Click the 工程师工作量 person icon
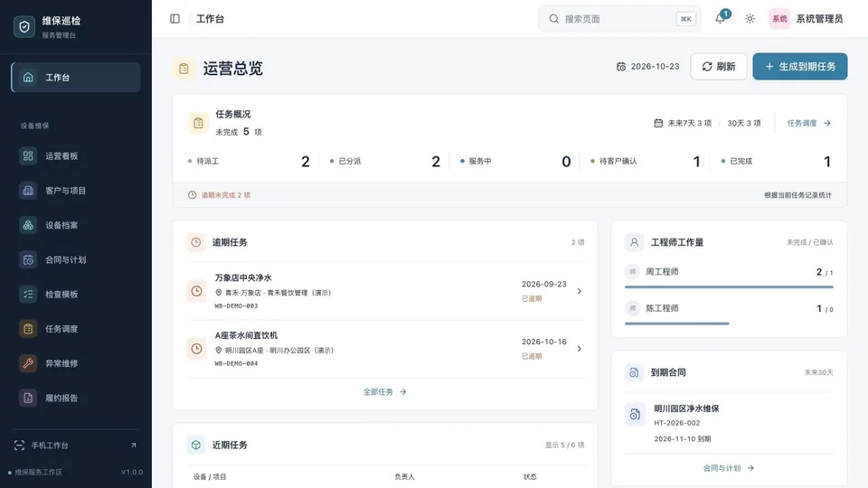This screenshot has width=868, height=488. [x=634, y=242]
